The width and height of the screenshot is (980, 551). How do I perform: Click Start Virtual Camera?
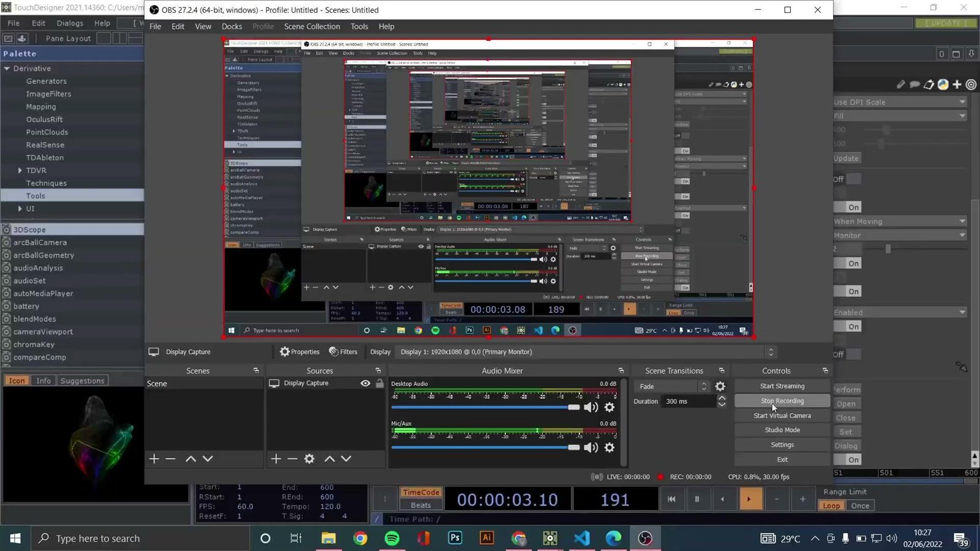point(782,416)
